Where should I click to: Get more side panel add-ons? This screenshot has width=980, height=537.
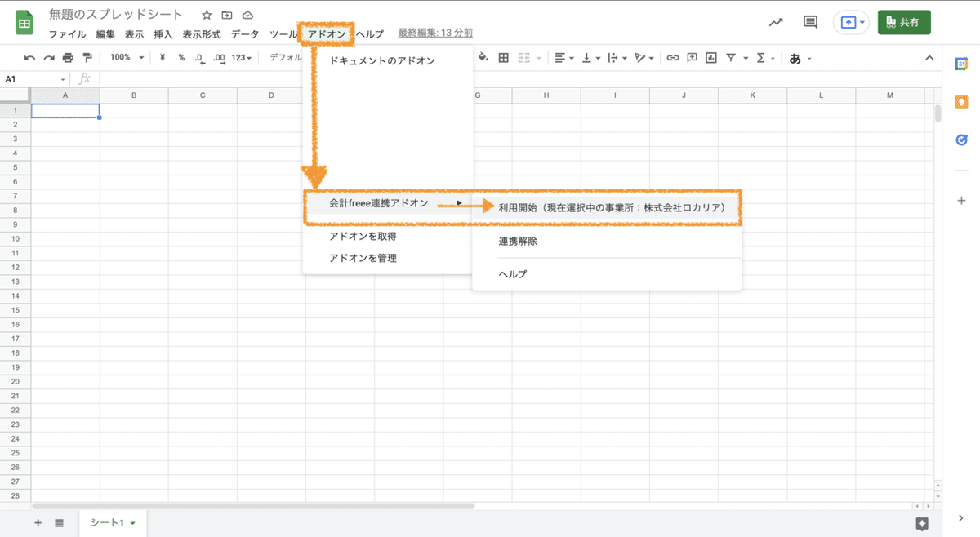point(961,200)
